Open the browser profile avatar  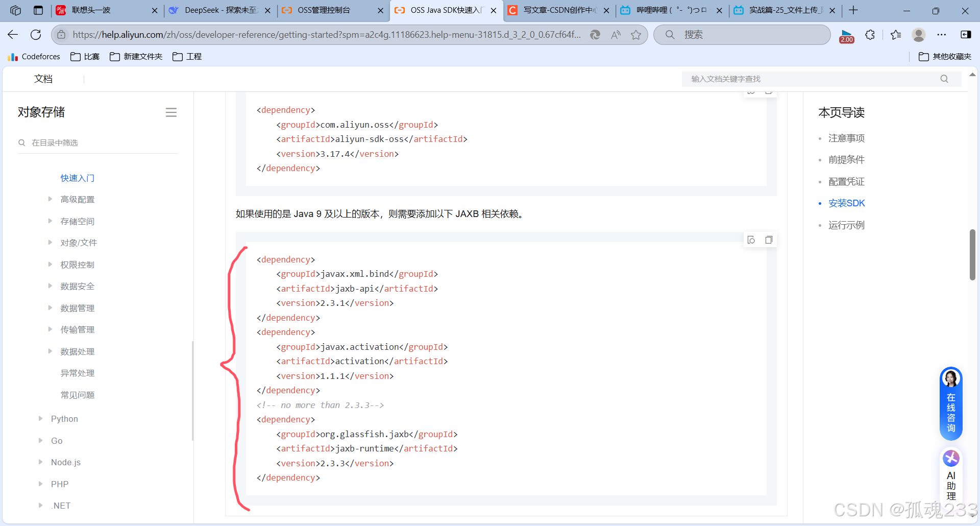tap(919, 35)
